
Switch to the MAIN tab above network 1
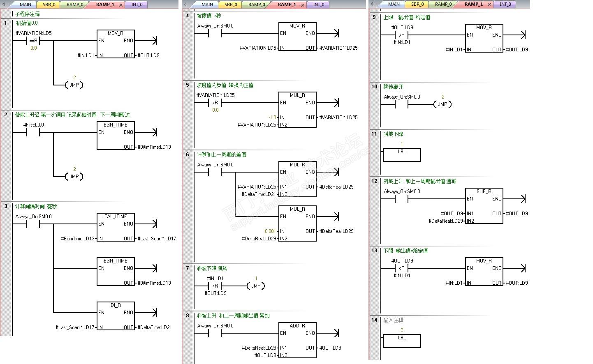[25, 5]
